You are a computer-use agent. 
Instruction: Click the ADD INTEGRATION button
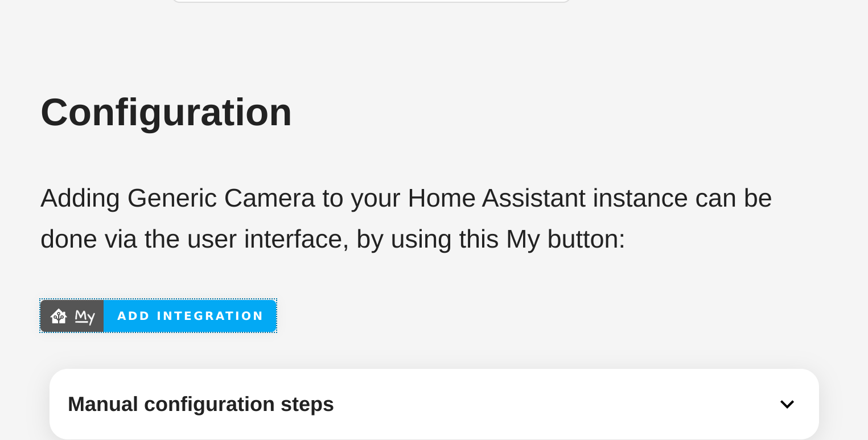click(190, 316)
